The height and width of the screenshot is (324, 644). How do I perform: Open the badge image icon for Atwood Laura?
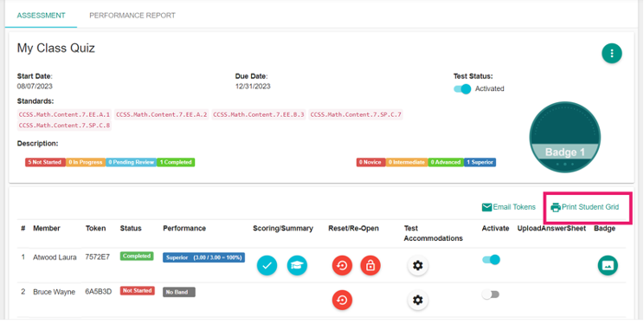[x=608, y=266]
